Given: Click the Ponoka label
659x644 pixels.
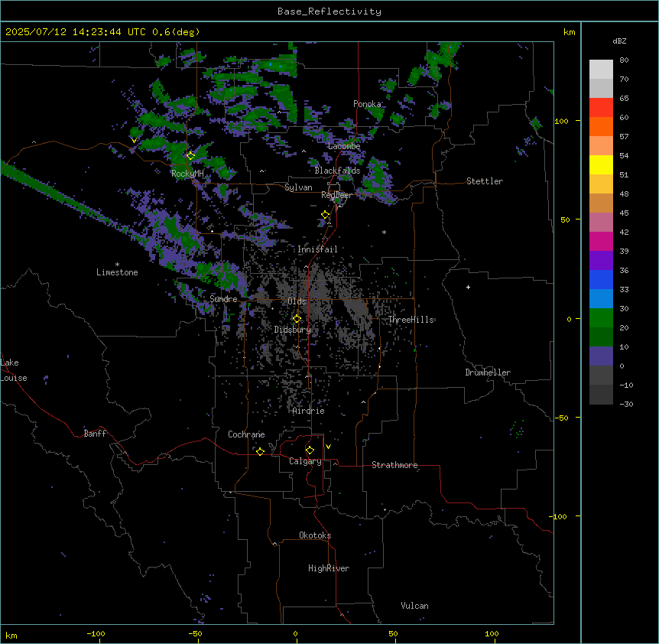Looking at the screenshot, I should pos(367,104).
